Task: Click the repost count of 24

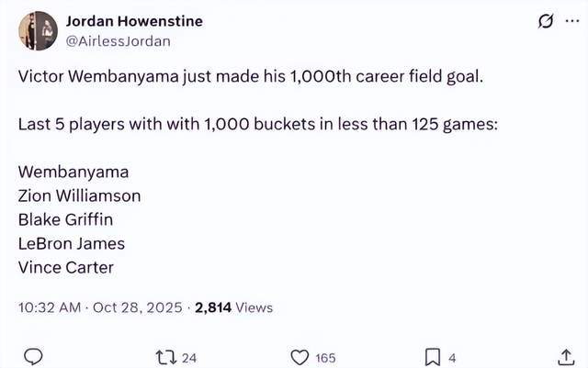Action: click(x=190, y=358)
